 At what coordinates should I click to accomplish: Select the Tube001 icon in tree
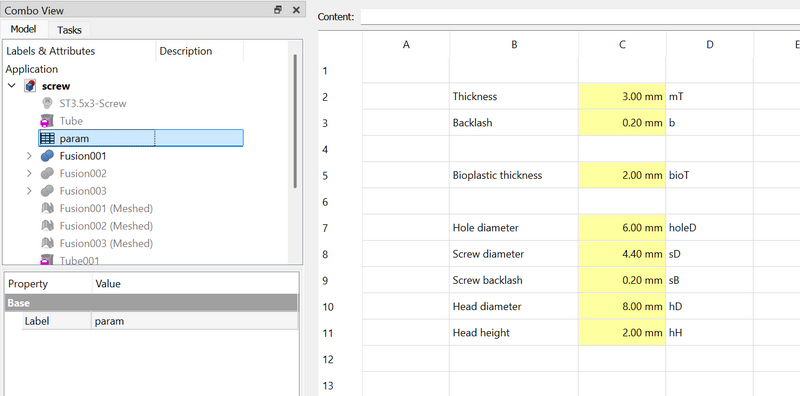(47, 260)
